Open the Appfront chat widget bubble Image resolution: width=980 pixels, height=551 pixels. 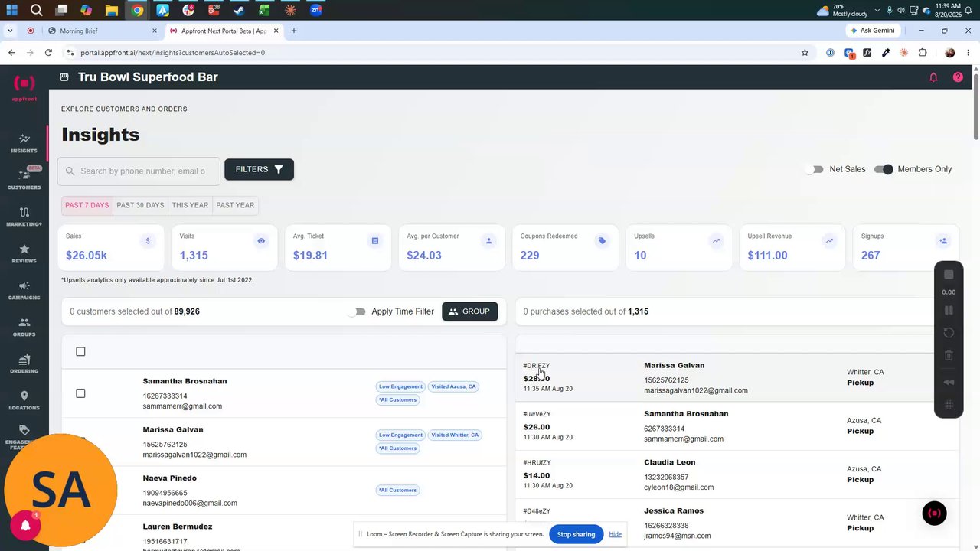pos(934,514)
